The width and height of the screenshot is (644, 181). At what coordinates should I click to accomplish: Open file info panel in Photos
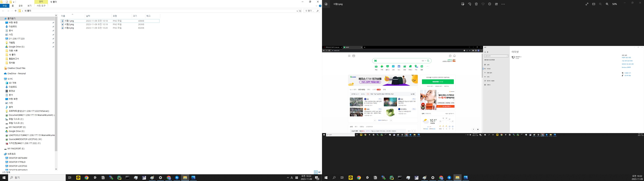coord(490,4)
